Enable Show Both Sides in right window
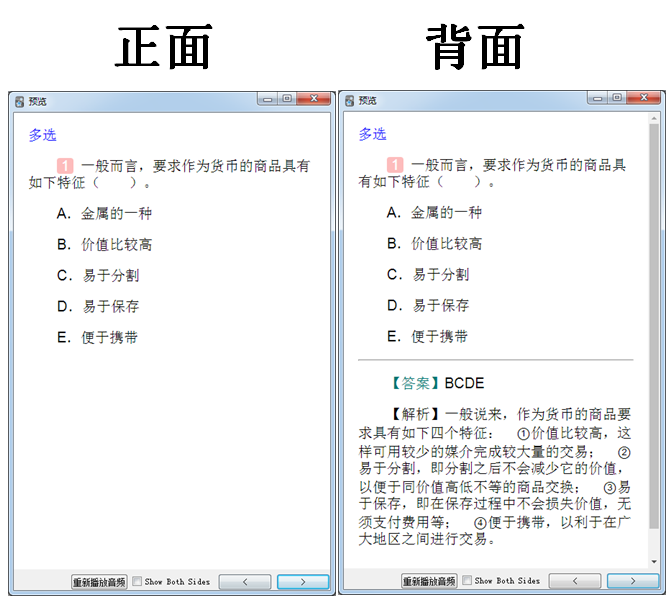 [467, 581]
